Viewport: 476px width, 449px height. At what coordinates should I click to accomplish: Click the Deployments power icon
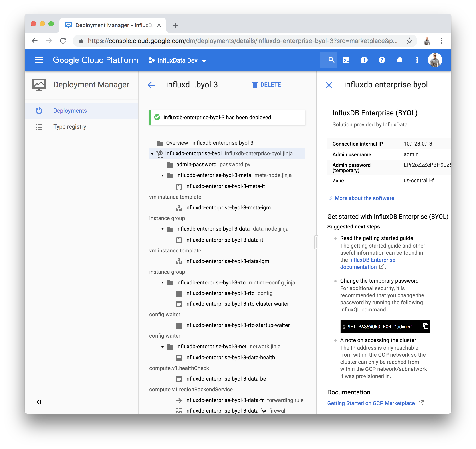[x=39, y=111]
